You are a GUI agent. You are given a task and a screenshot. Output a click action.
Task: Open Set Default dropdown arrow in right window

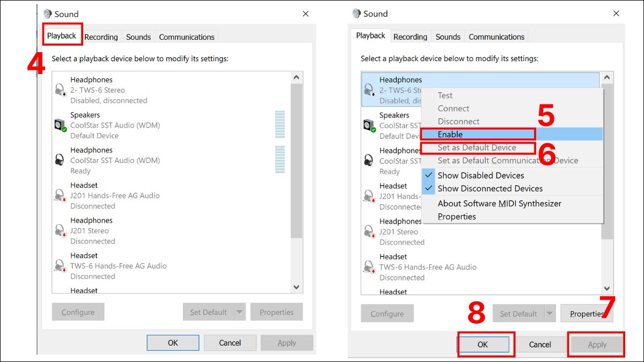coord(550,314)
